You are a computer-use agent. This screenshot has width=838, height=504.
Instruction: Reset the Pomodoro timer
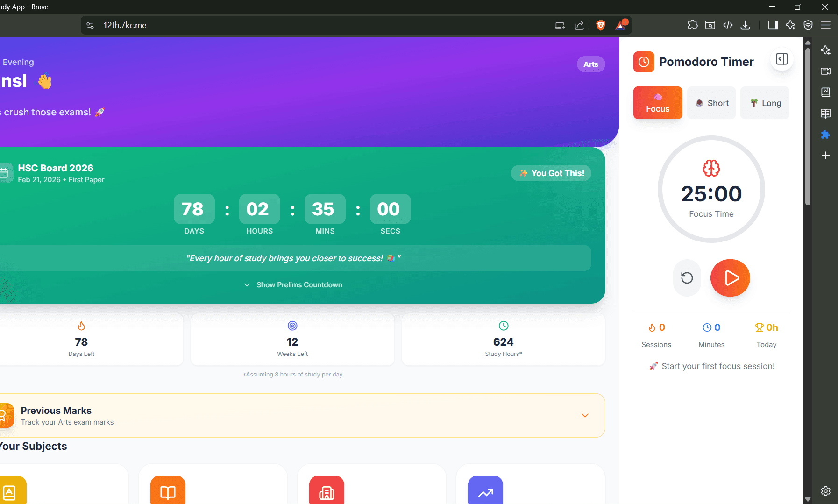687,278
